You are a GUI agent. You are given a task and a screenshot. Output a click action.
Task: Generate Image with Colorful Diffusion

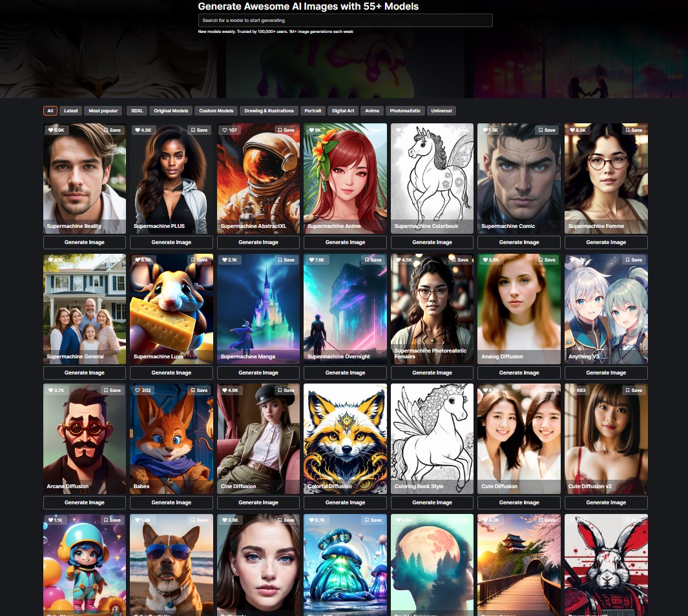pyautogui.click(x=346, y=502)
